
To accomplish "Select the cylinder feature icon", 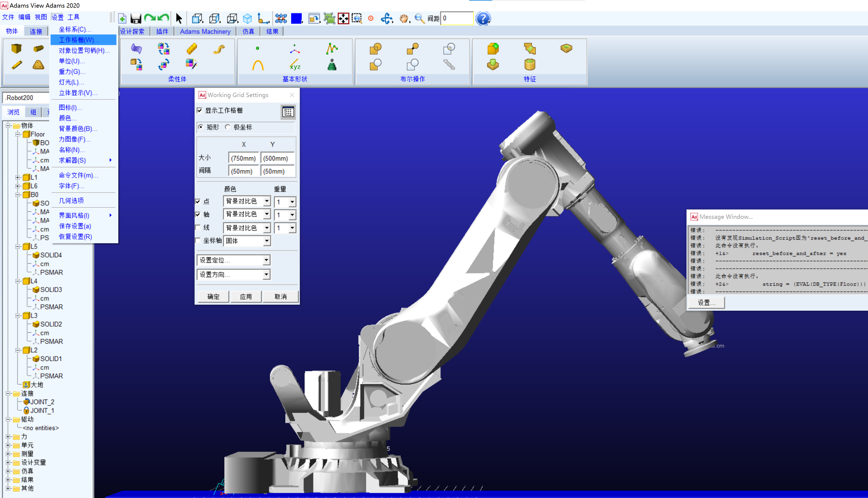I will (x=530, y=64).
